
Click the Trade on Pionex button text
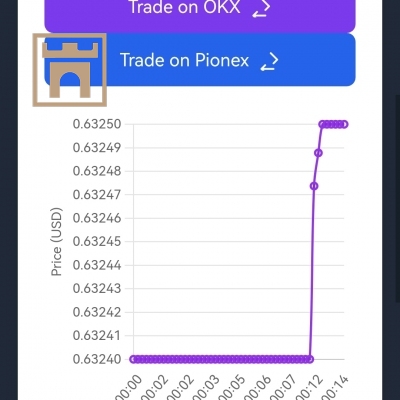[184, 60]
